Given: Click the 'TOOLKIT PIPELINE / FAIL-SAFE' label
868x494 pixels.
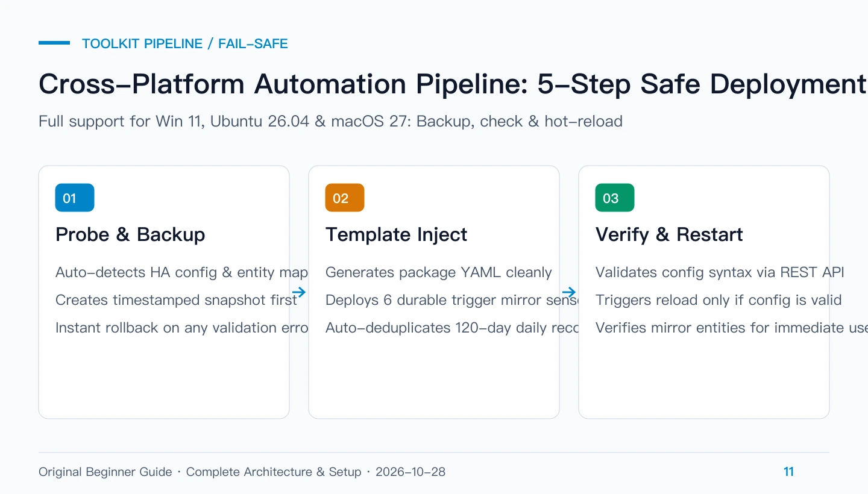Looking at the screenshot, I should pyautogui.click(x=185, y=43).
